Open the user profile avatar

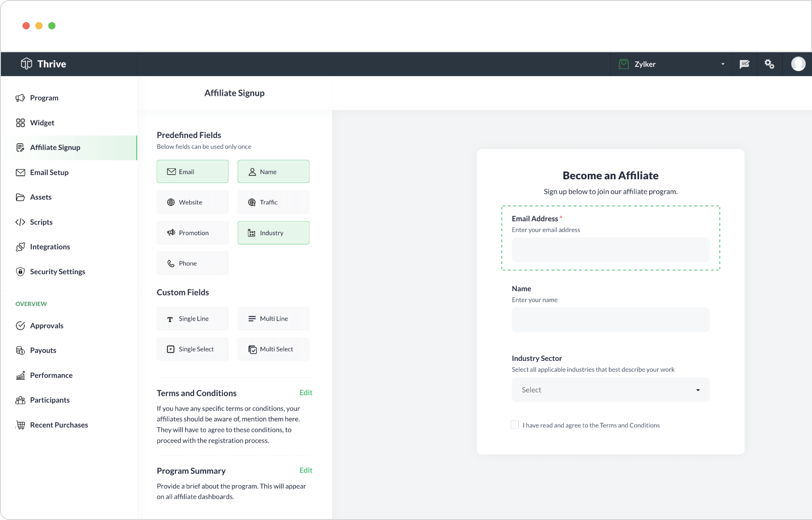pos(798,64)
